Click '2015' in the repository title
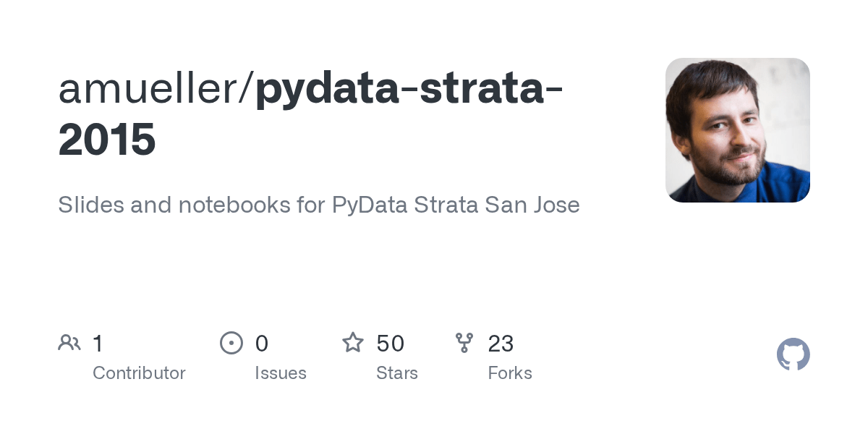This screenshot has height=434, width=868. coord(107,140)
